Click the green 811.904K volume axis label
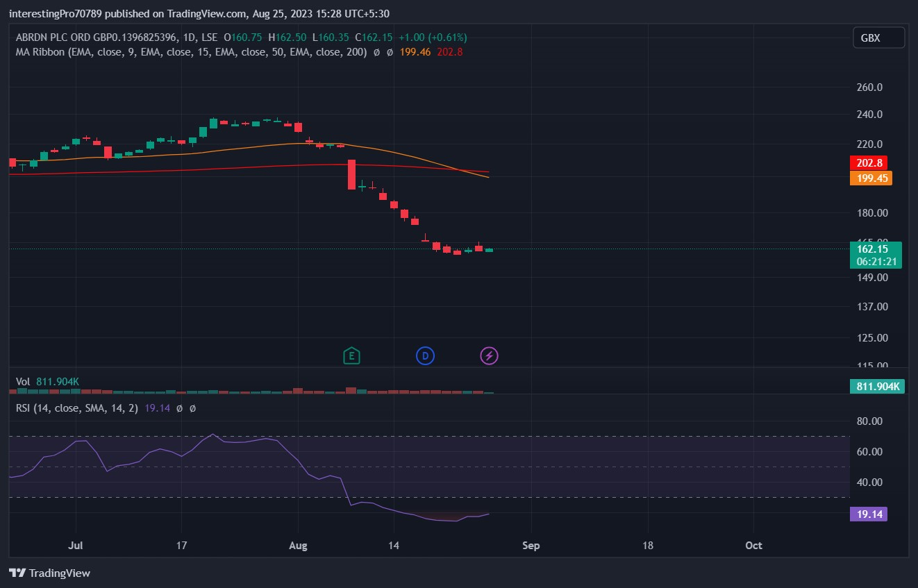 coord(877,387)
